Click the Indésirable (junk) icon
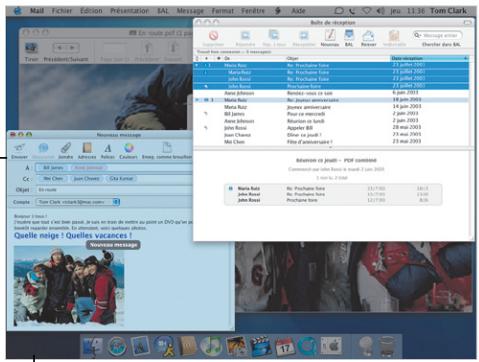Screen dimensions: 479x362 pos(394,35)
